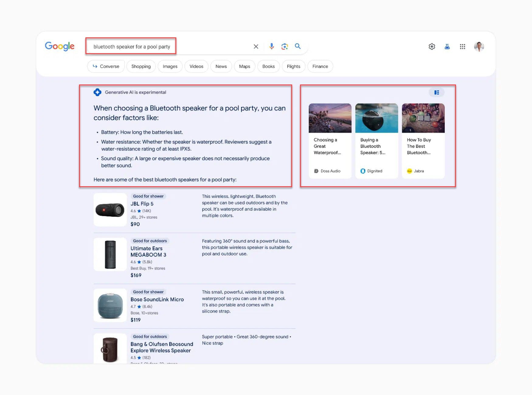This screenshot has height=395, width=532.
Task: Click the Doss Audio source icon
Action: pos(316,171)
